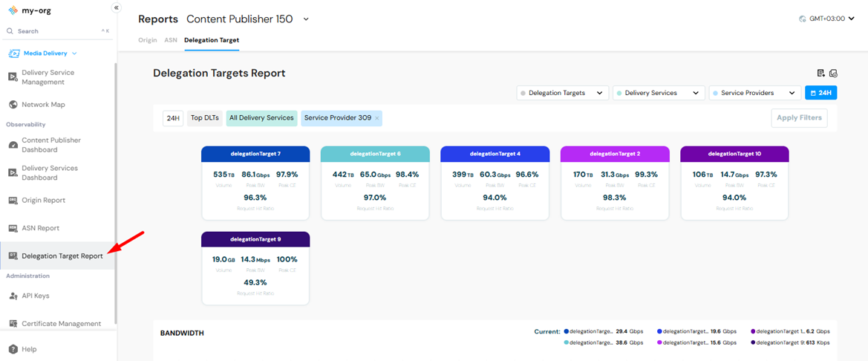868x361 pixels.
Task: Click the Delivery Service Management icon
Action: 13,77
